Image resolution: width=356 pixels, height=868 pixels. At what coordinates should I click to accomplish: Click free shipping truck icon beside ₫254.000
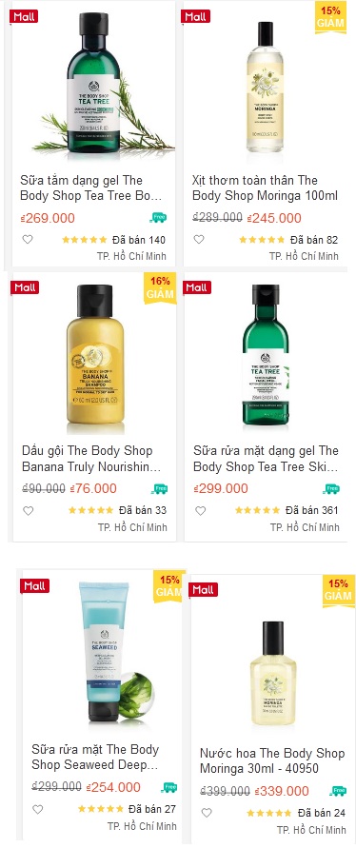pyautogui.click(x=168, y=787)
